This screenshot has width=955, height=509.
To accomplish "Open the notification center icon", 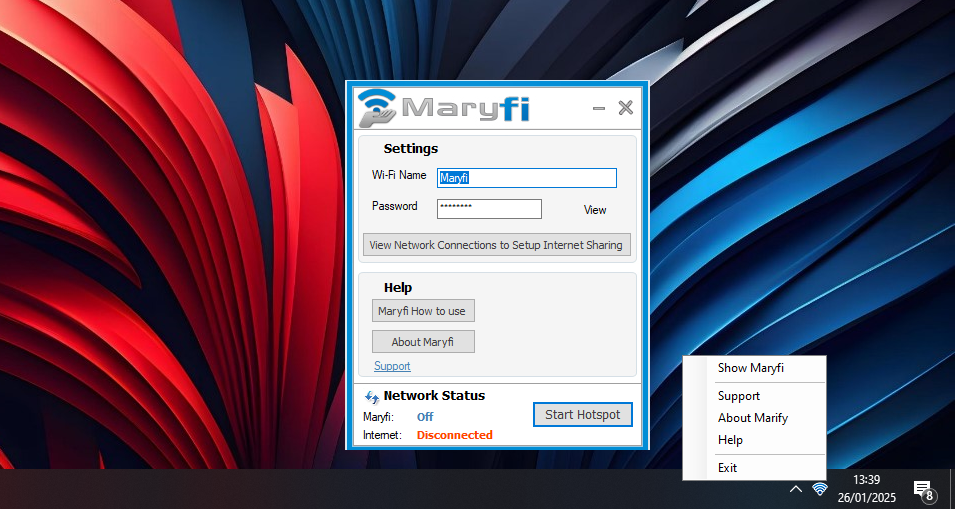I will click(923, 490).
